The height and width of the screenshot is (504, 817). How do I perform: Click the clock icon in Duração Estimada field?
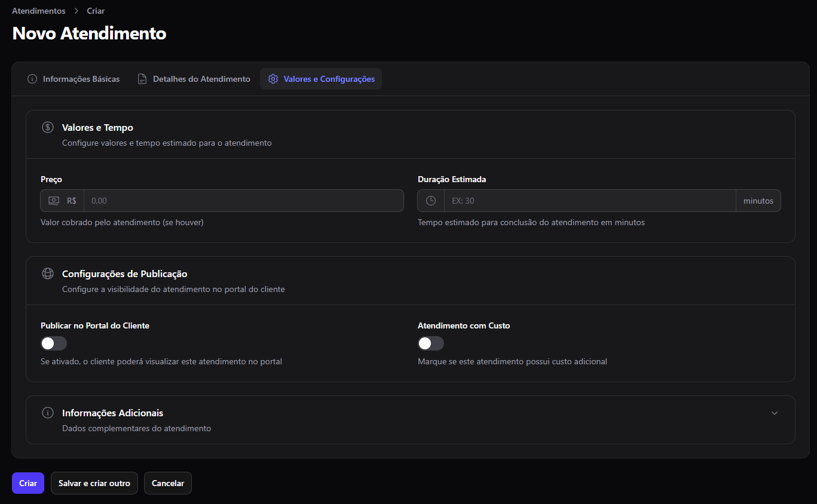point(431,201)
